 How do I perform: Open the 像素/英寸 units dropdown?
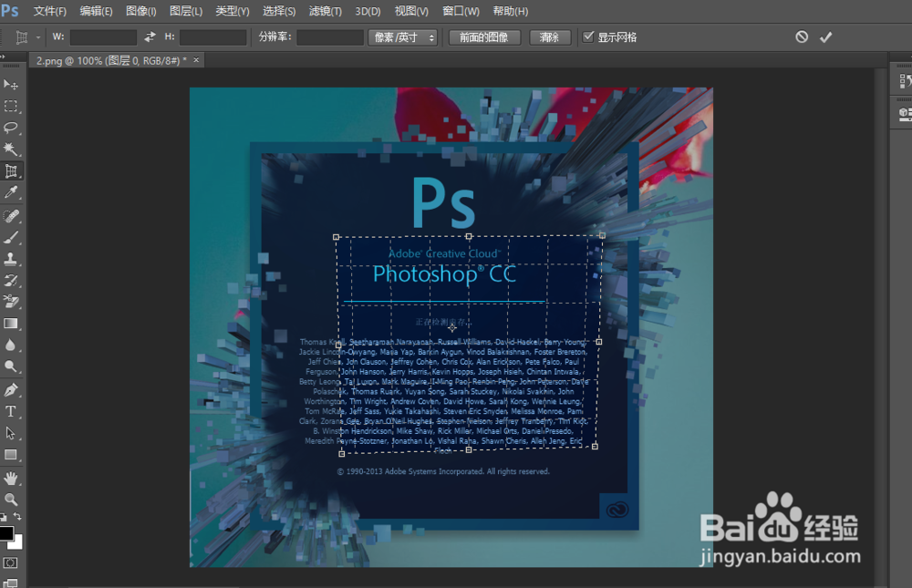tap(402, 37)
